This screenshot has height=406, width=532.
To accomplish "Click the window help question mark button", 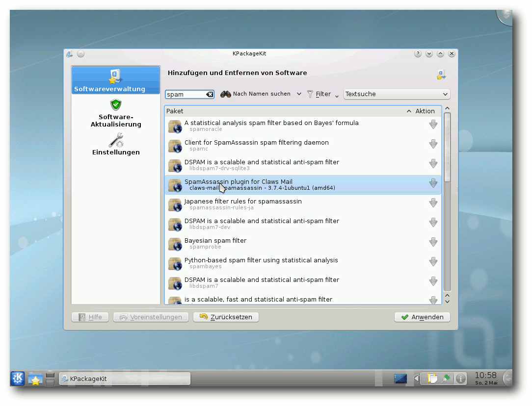I will point(418,53).
